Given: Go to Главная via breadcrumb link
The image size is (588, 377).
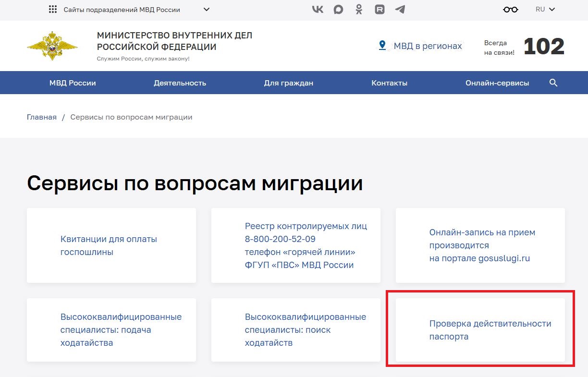Looking at the screenshot, I should [41, 117].
